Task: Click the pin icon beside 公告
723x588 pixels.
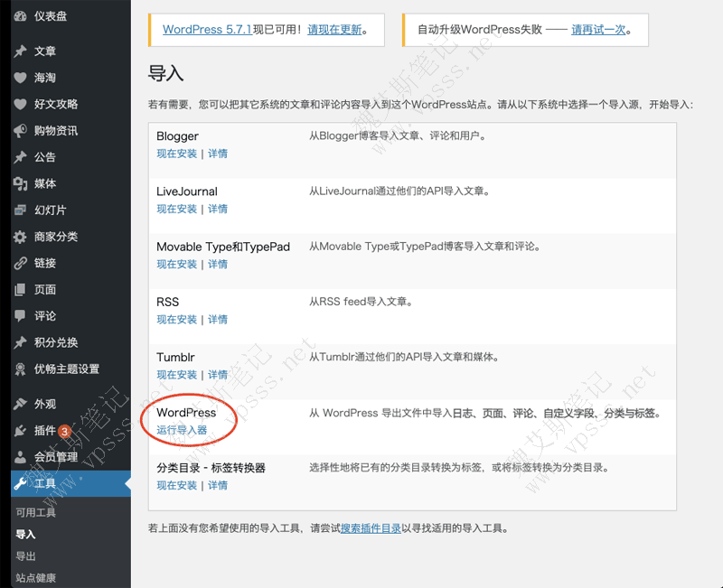Action: 20,157
